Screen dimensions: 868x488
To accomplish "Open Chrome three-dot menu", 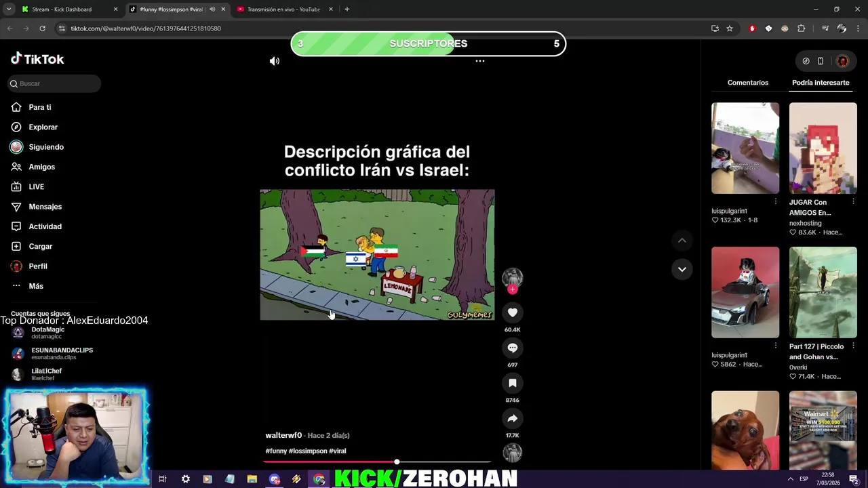I will [858, 28].
